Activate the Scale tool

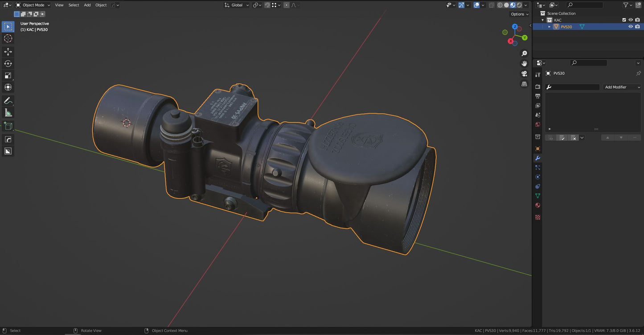[x=8, y=75]
